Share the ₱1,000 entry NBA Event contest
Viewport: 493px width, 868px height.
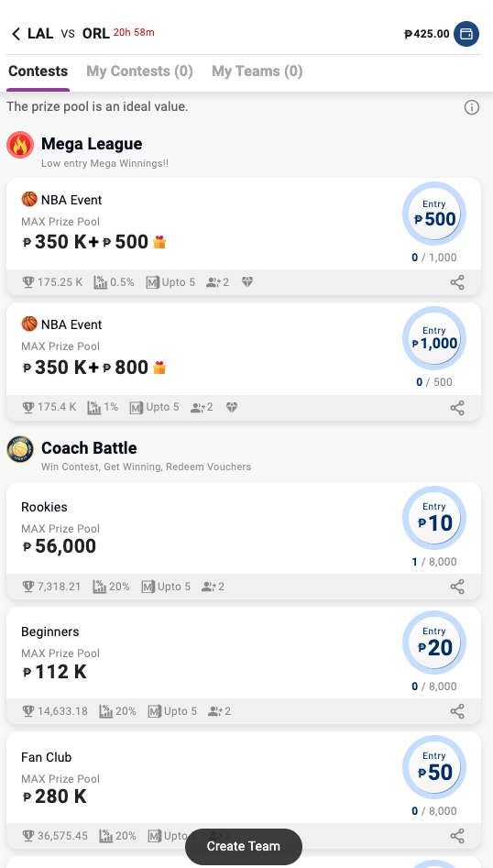(x=457, y=408)
